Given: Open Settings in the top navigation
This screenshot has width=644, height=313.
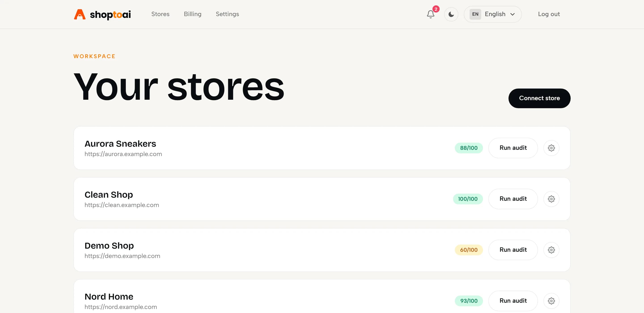Looking at the screenshot, I should coord(227,14).
